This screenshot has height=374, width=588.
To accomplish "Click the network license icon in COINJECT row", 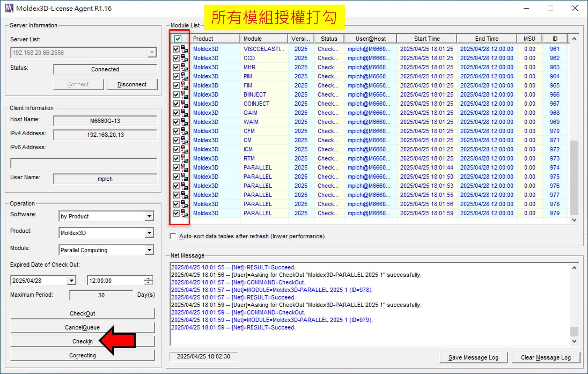I will tap(184, 104).
